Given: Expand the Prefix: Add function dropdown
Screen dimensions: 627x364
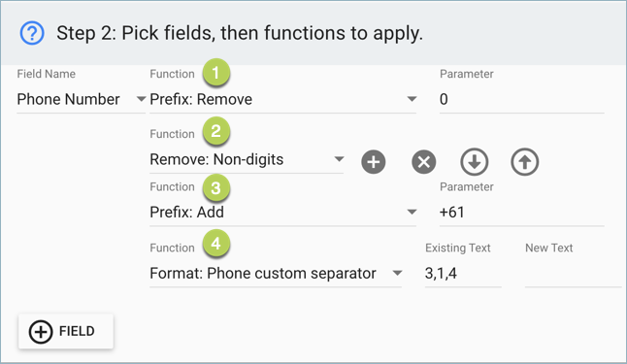Looking at the screenshot, I should 283,212.
